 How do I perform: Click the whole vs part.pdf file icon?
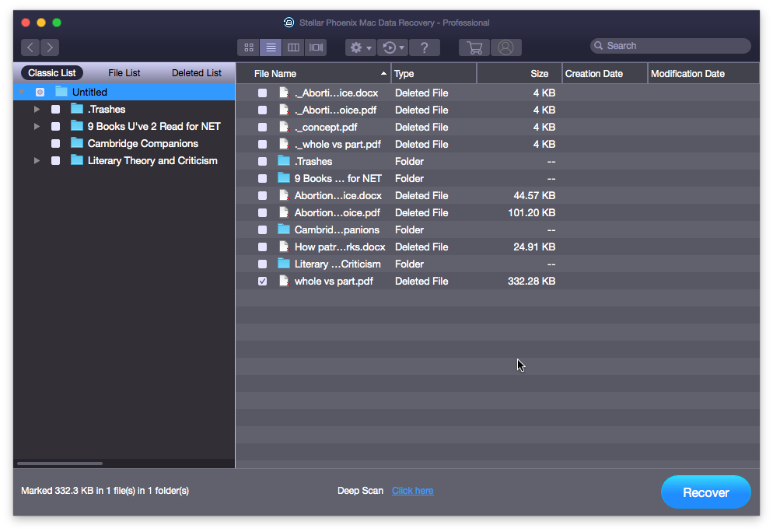284,281
